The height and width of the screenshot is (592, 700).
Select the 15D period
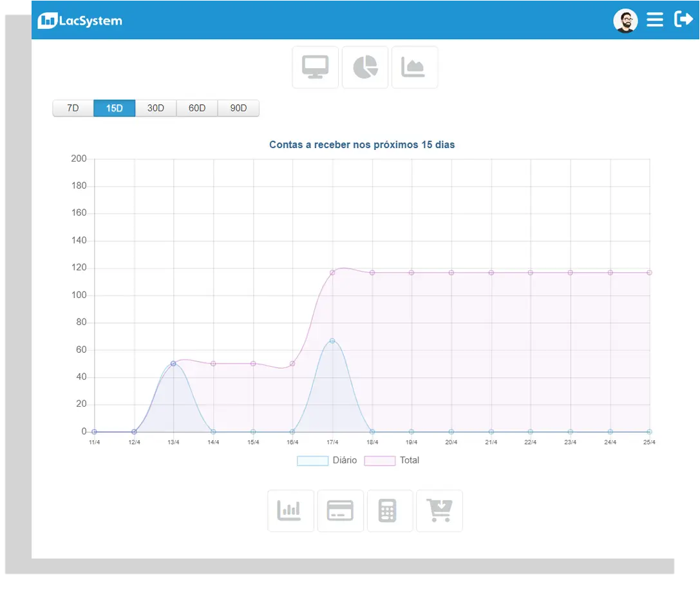tap(114, 108)
